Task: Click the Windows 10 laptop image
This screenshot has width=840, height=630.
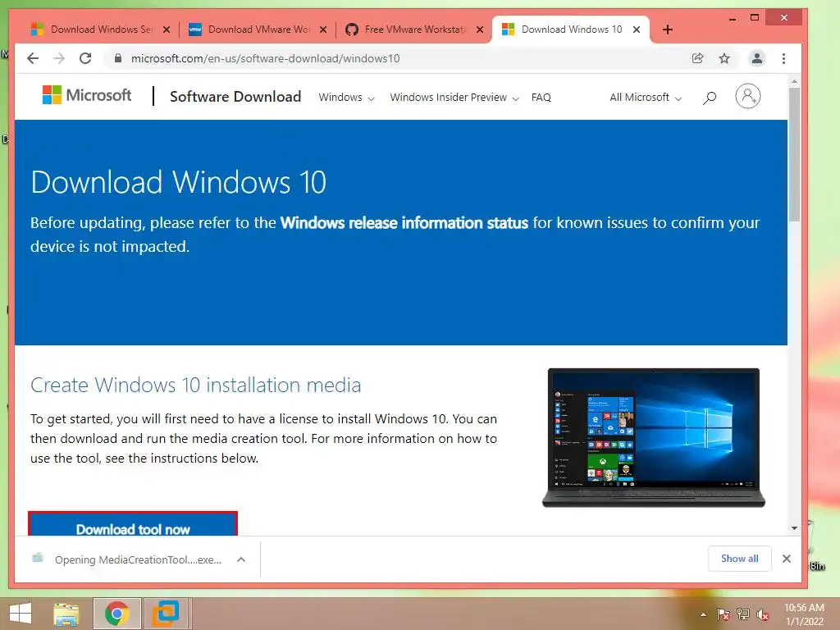Action: point(654,438)
